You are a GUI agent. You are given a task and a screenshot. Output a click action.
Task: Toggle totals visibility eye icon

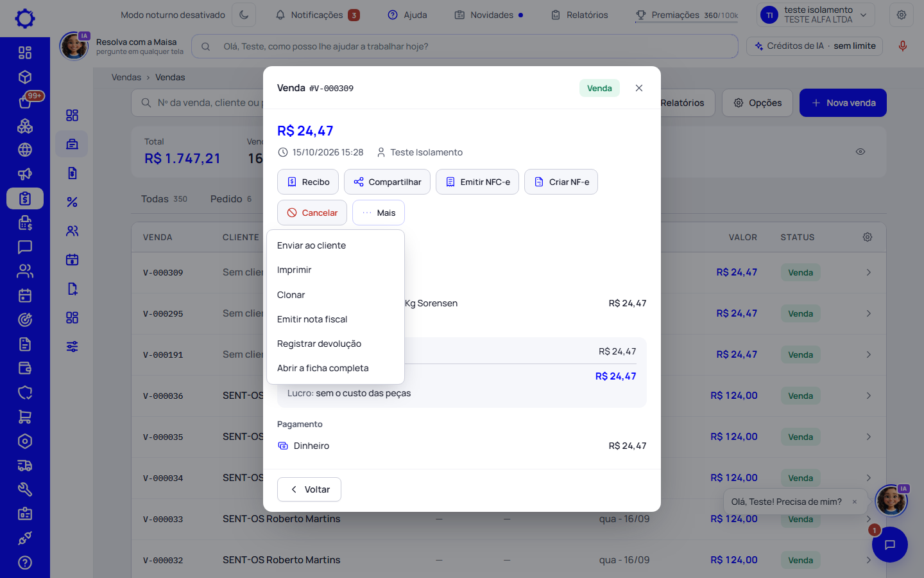pyautogui.click(x=860, y=152)
